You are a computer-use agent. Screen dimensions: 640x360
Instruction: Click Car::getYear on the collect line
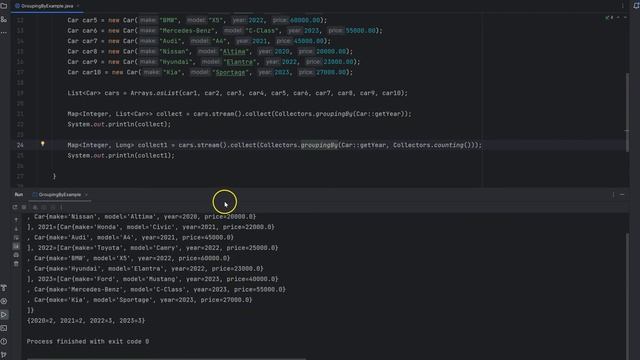click(x=379, y=114)
